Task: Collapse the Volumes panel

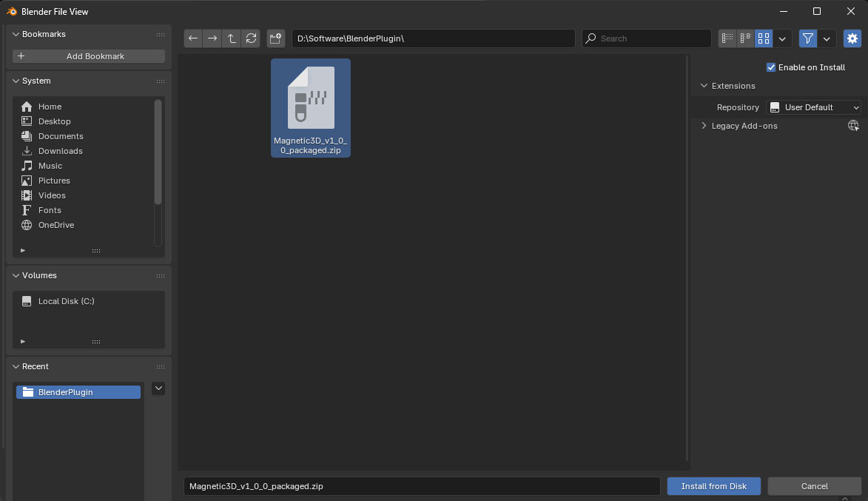Action: (x=16, y=276)
